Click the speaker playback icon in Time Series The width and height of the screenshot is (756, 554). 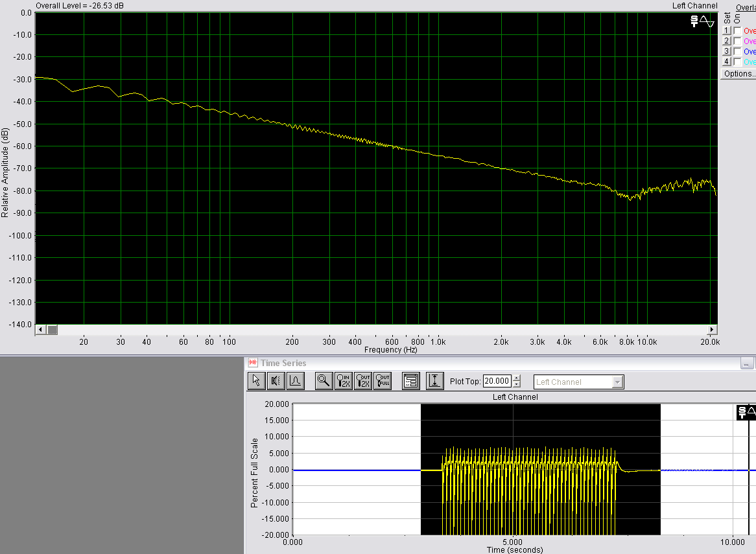click(x=276, y=381)
